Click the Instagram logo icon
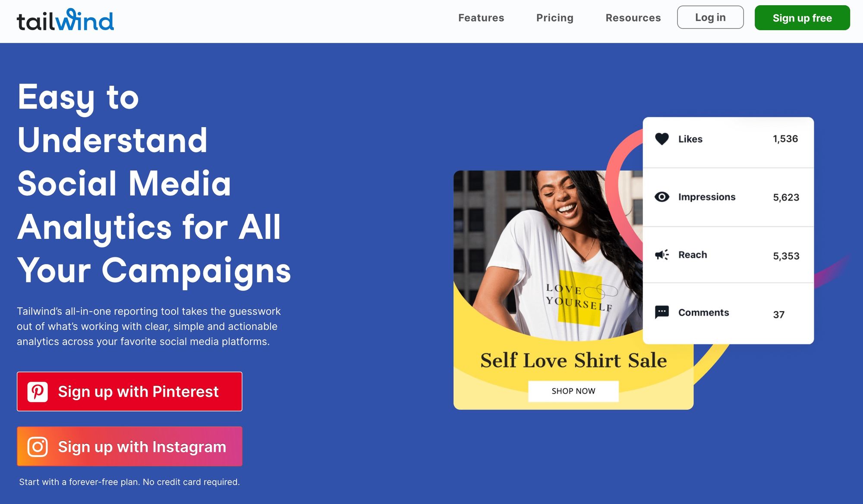 [x=37, y=446]
